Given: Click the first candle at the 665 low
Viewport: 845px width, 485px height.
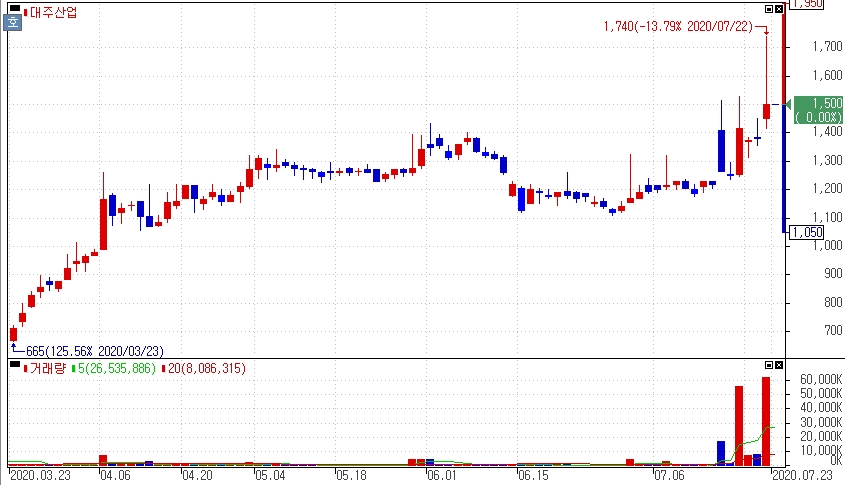Looking at the screenshot, I should pos(13,334).
